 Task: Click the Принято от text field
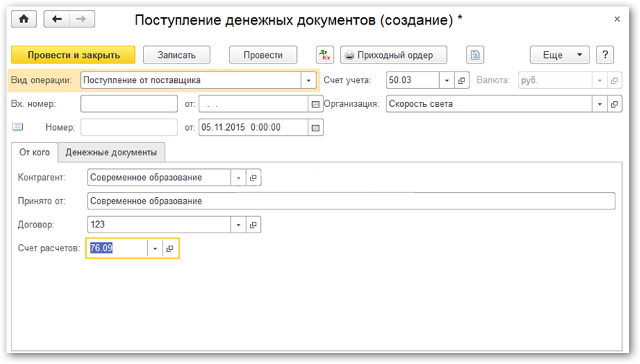[350, 201]
